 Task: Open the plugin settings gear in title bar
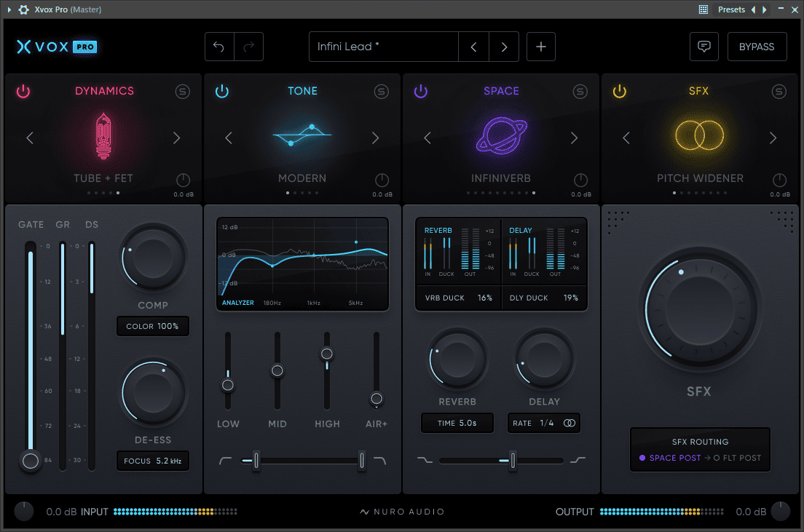click(23, 9)
